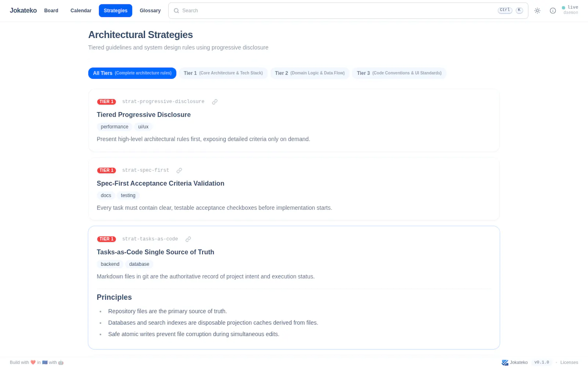Copy link icon beside strat-tasks-as-code

(x=188, y=239)
